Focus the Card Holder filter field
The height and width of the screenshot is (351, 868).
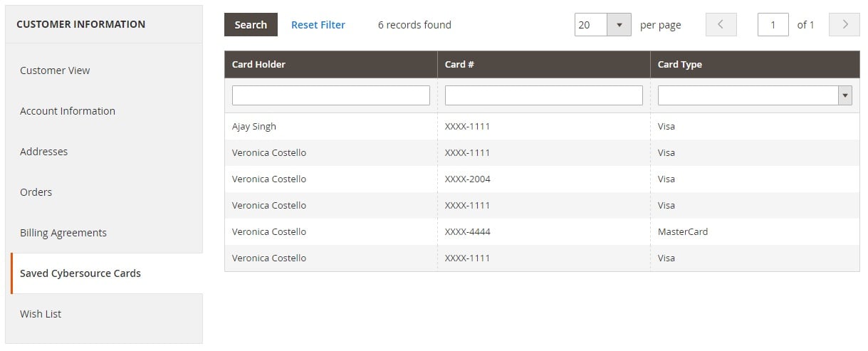point(331,95)
